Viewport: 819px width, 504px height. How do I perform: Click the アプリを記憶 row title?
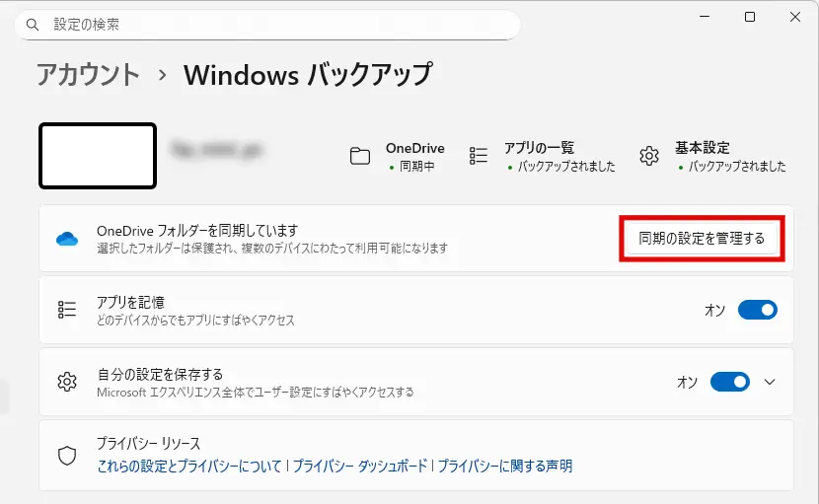pos(130,302)
